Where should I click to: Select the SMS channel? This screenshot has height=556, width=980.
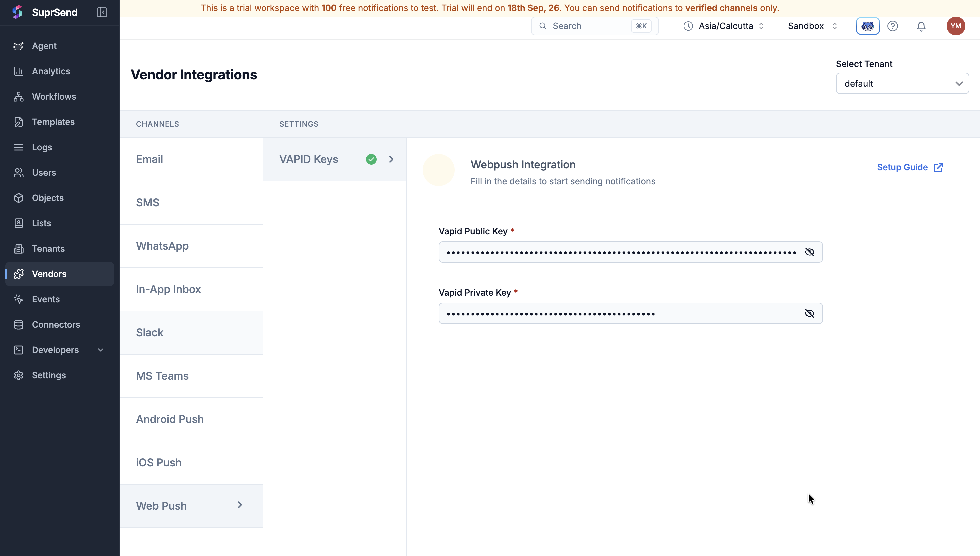coord(191,202)
